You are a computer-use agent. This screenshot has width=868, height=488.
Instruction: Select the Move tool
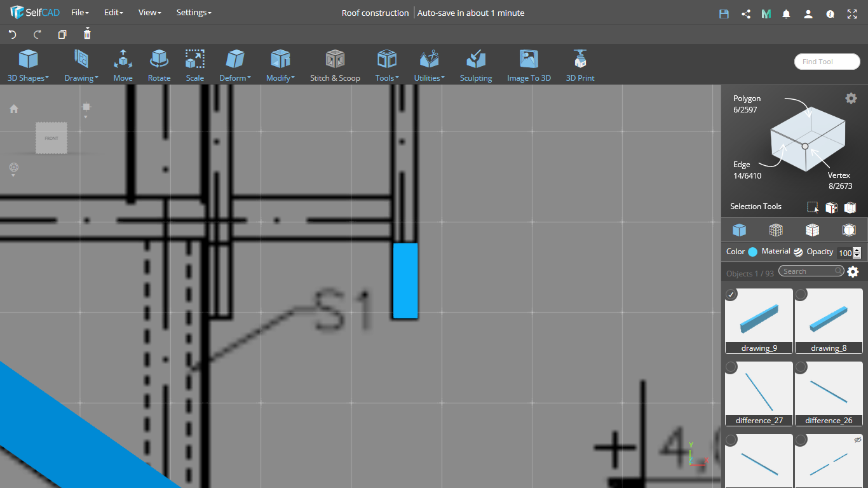(123, 66)
